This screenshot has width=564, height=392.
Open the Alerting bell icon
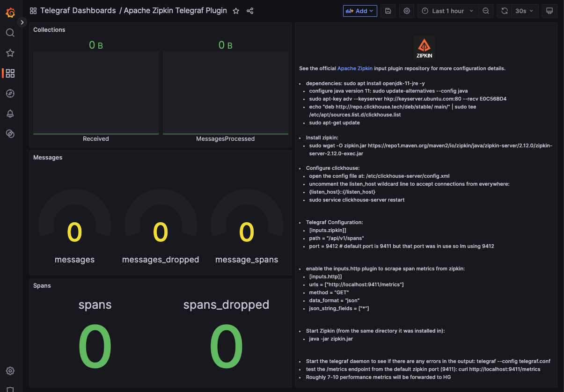click(10, 114)
